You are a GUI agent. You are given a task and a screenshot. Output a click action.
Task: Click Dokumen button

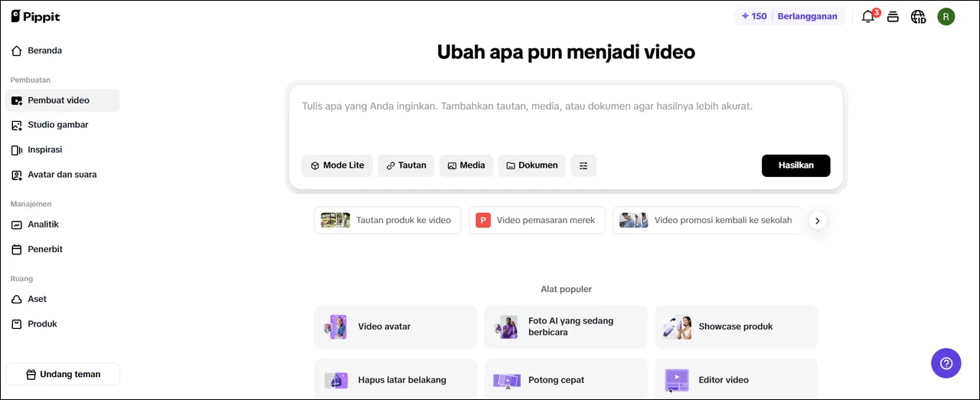point(532,166)
